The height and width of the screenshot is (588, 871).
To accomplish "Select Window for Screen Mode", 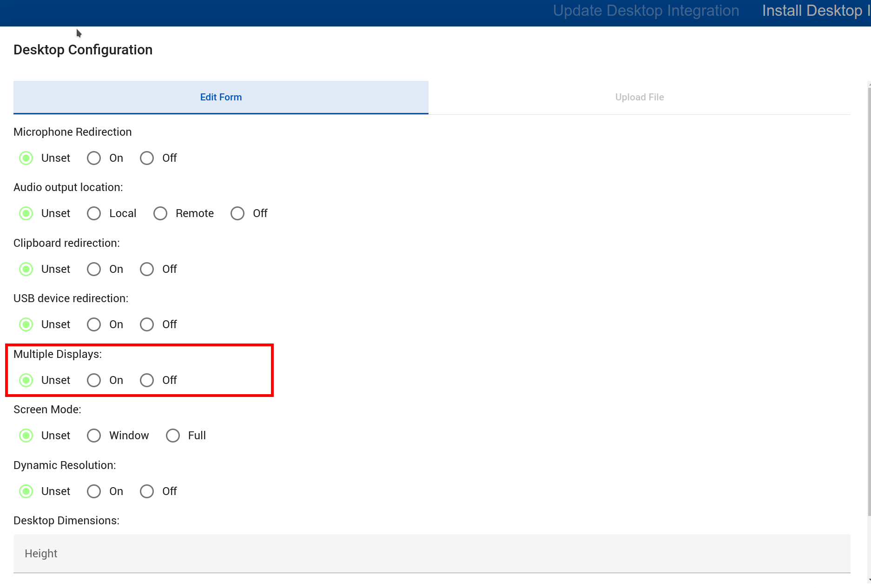I will 94,436.
